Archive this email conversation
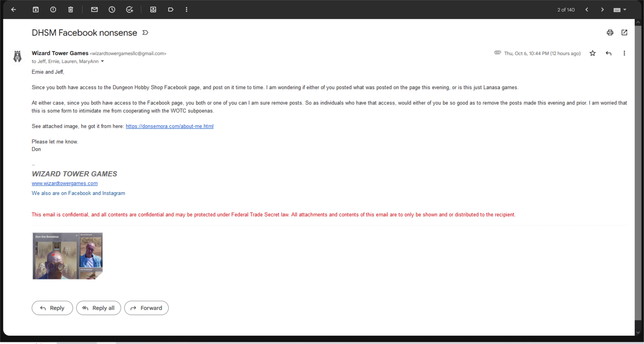 tap(36, 9)
